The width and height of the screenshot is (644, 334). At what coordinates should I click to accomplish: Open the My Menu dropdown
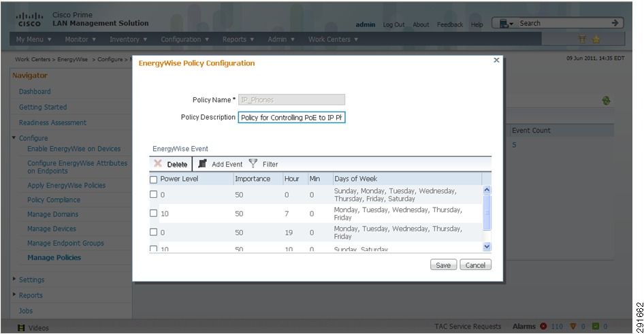(x=33, y=39)
